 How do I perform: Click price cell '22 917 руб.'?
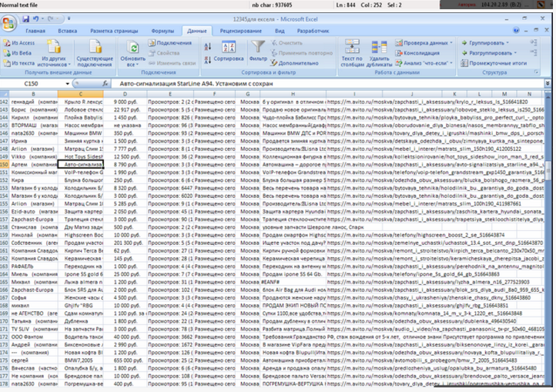126,109
